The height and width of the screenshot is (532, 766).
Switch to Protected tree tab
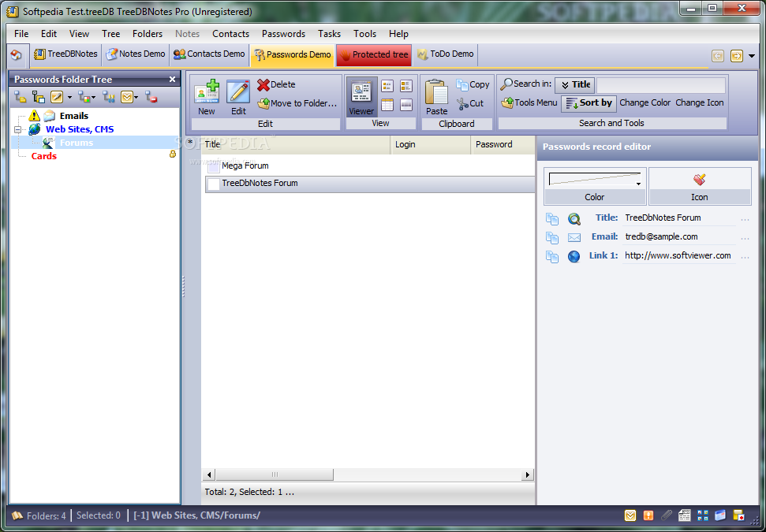tap(374, 54)
